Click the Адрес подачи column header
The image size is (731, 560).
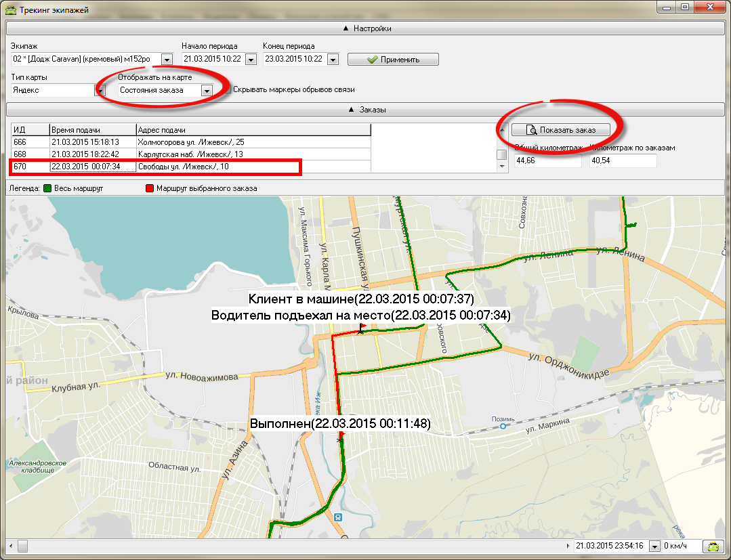[253, 130]
